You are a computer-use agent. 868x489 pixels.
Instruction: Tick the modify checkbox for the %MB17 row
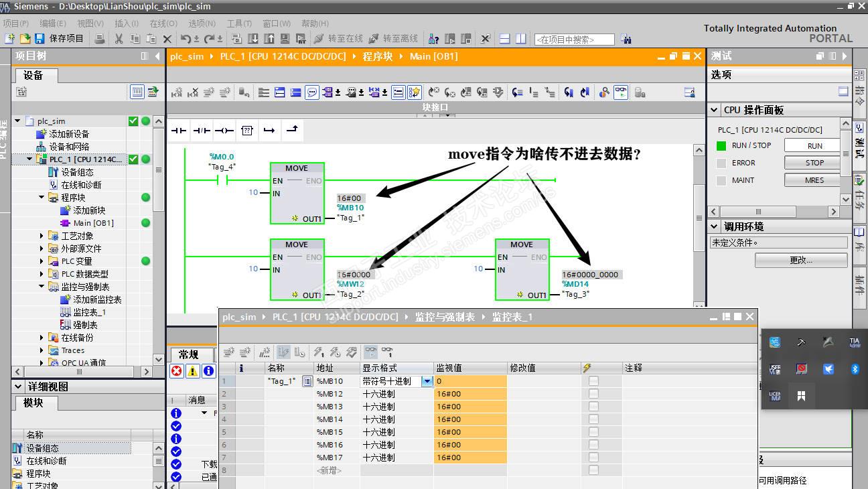point(593,458)
